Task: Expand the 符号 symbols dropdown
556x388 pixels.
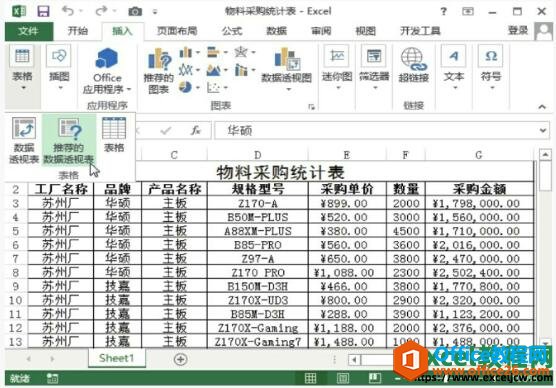Action: (491, 68)
